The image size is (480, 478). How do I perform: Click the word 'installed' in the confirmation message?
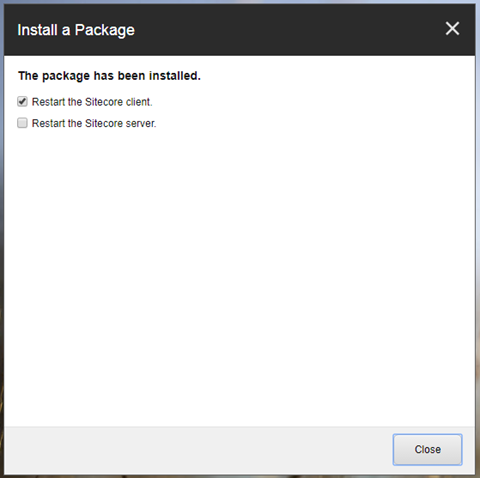click(x=175, y=76)
